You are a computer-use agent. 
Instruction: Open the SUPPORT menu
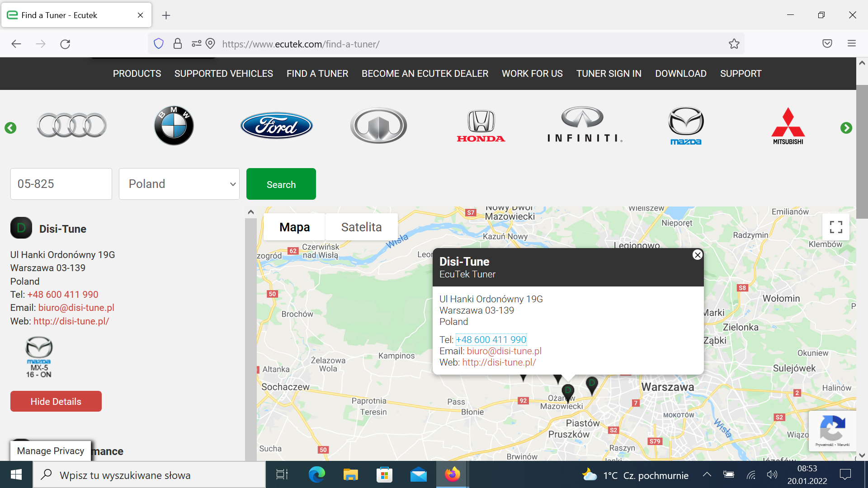click(x=741, y=74)
